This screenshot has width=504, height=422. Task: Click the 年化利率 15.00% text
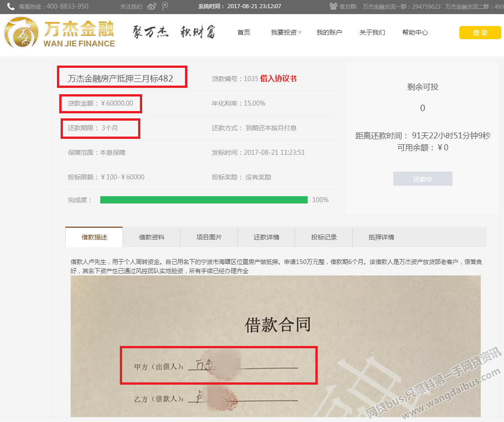pyautogui.click(x=238, y=103)
